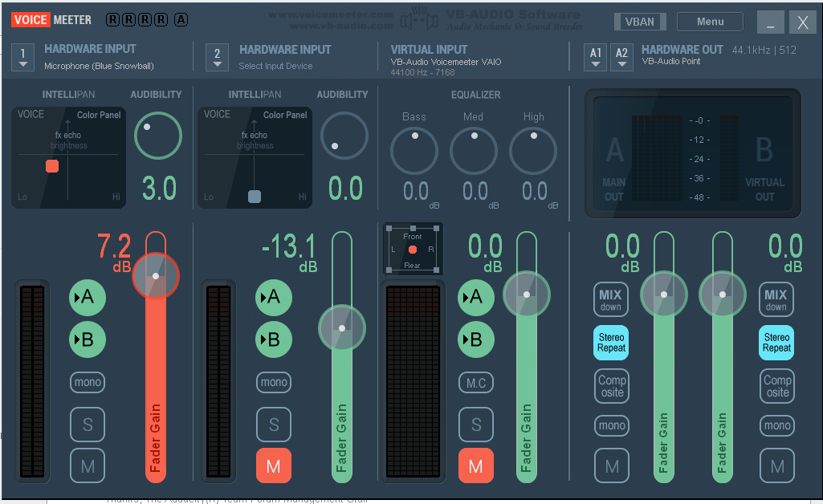Click Virtual Input fader gain knob
This screenshot has width=823, height=504.
(x=527, y=295)
